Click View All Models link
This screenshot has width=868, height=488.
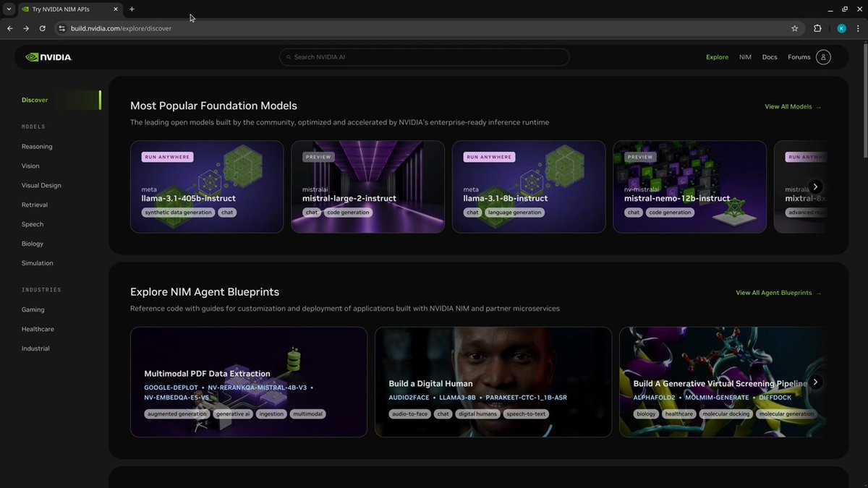[x=793, y=106]
